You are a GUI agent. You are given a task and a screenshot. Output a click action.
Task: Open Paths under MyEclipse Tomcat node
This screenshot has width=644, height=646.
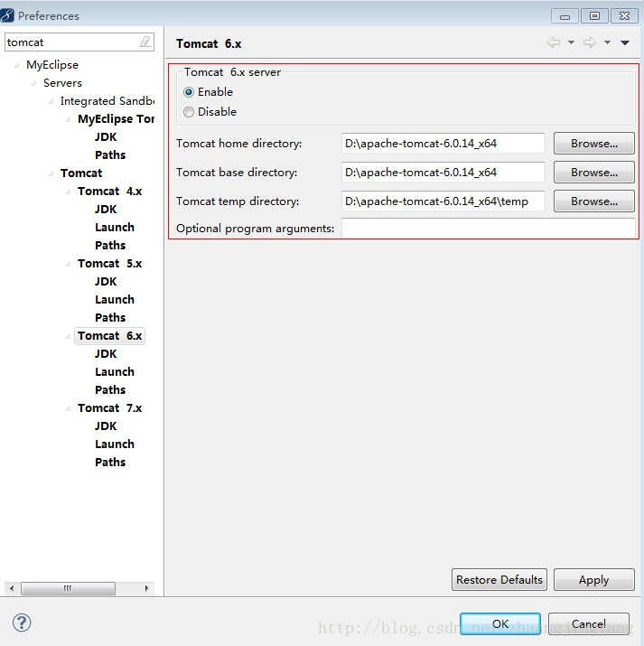pos(110,154)
